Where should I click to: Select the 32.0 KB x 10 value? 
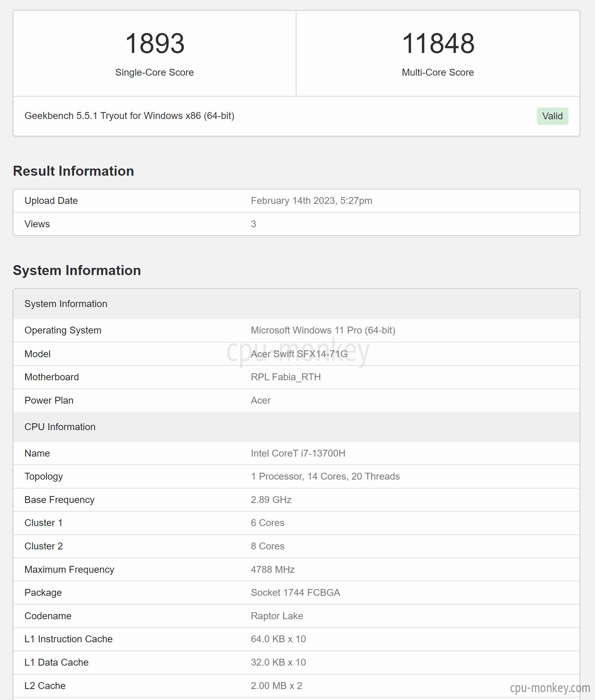(x=278, y=663)
